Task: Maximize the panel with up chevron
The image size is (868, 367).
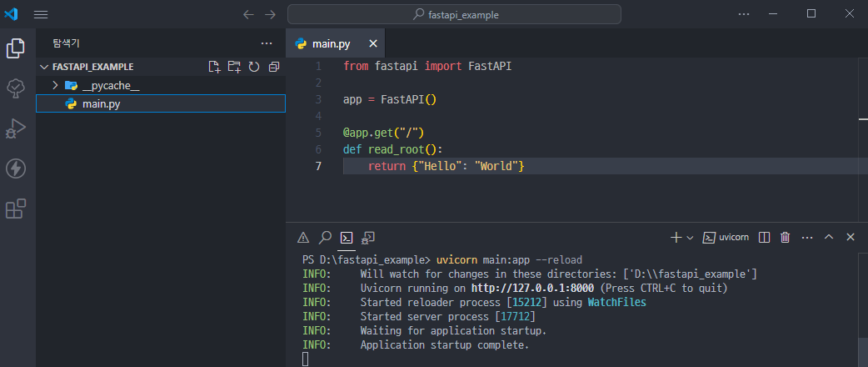Action: click(x=829, y=237)
